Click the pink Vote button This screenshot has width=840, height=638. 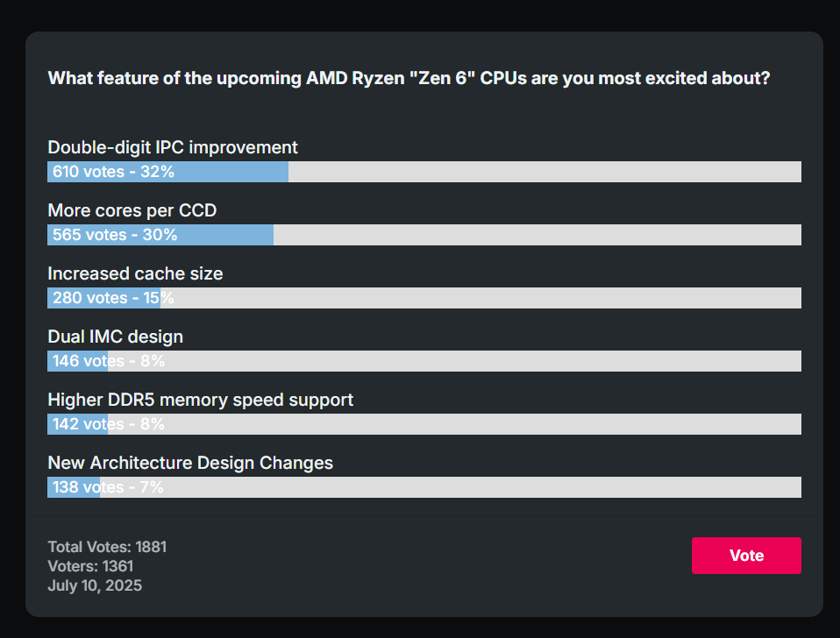pyautogui.click(x=745, y=556)
